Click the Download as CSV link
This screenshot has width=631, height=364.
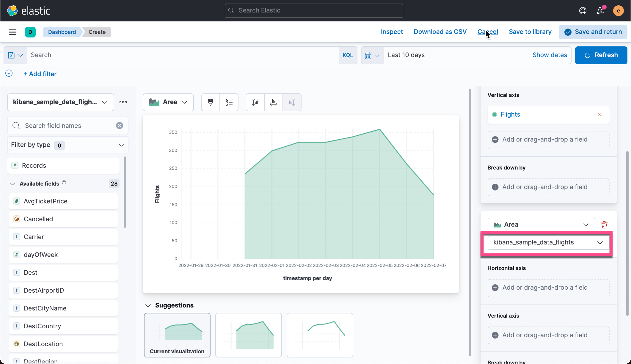click(x=440, y=32)
